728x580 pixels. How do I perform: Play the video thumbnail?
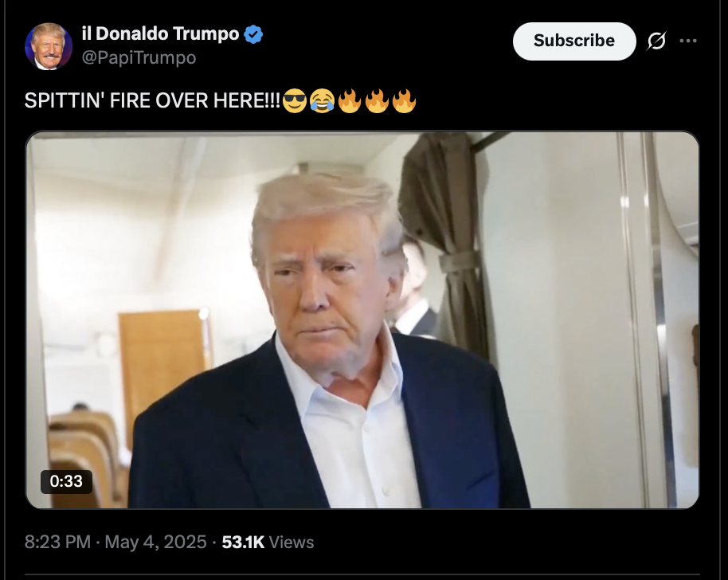coord(362,320)
